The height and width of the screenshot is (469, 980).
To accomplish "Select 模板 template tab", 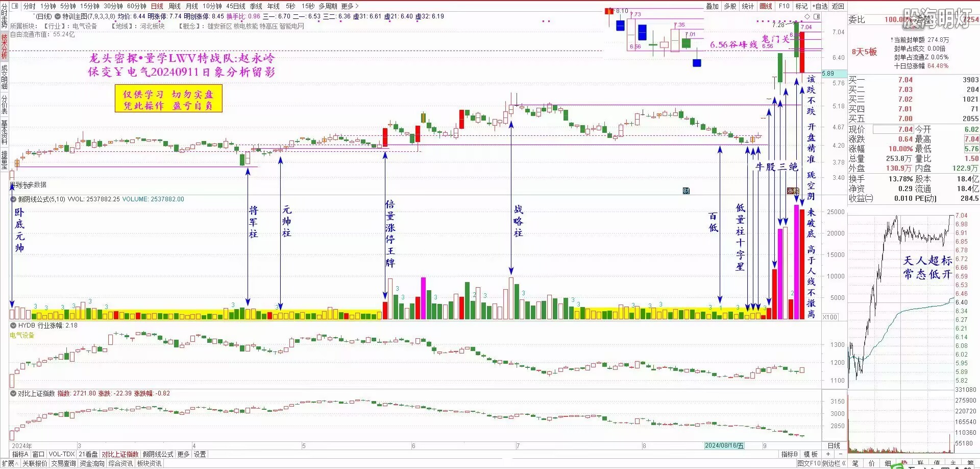I will (811, 454).
